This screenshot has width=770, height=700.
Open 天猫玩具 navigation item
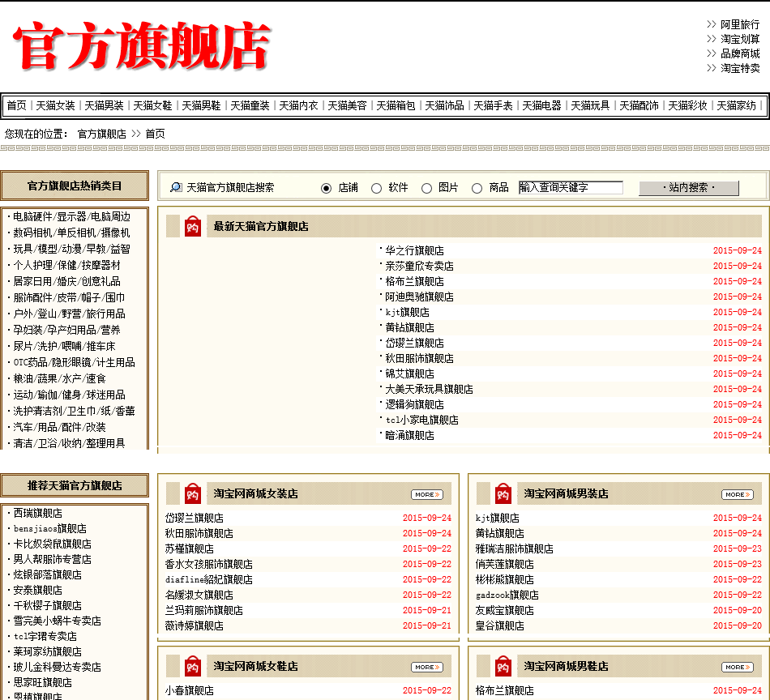click(590, 105)
